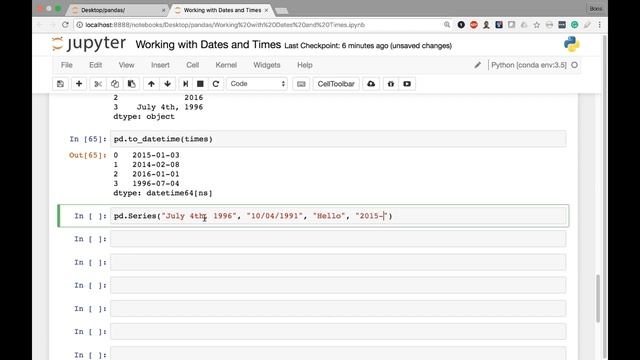Screen dimensions: 640x360
Task: Reload the page in browser
Action: tap(65, 24)
